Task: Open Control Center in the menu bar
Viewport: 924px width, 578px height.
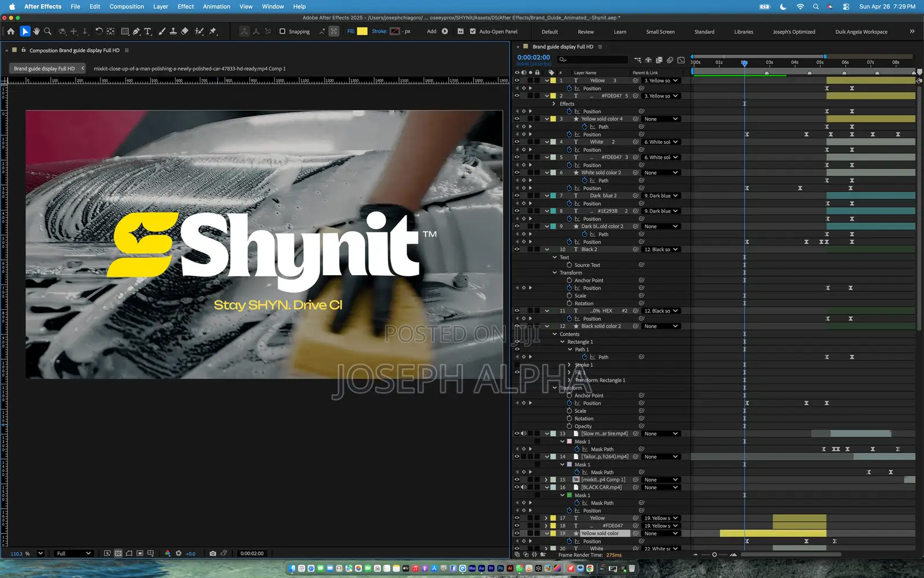Action: pyautogui.click(x=846, y=6)
